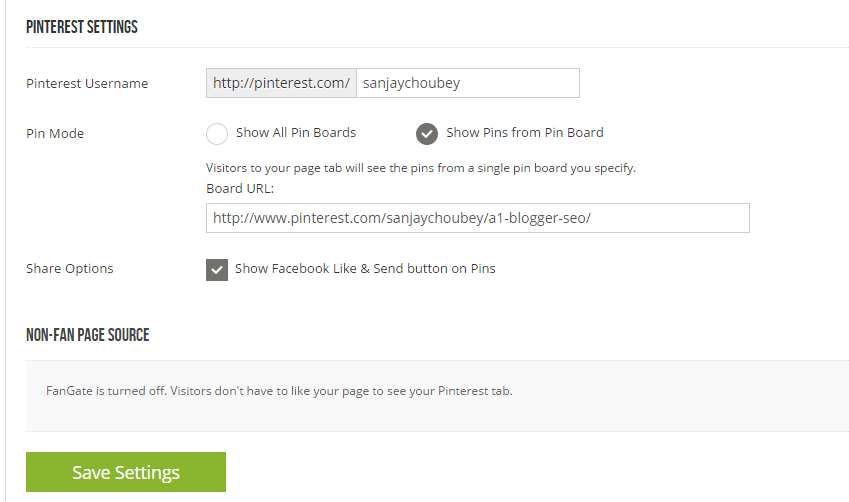Select the checked Show Pins from Pin Board radio
The height and width of the screenshot is (502, 849).
tap(427, 134)
